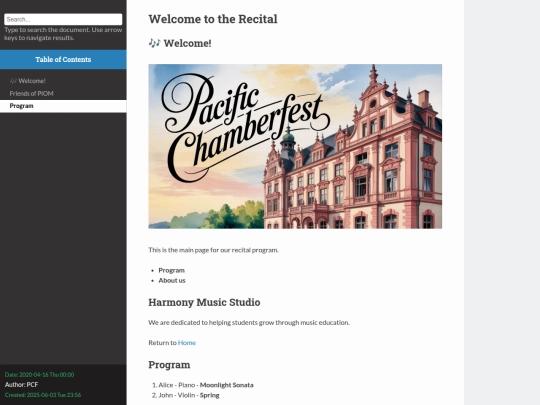
Task: Click the Harmony Music Studio heading
Action: point(204,302)
